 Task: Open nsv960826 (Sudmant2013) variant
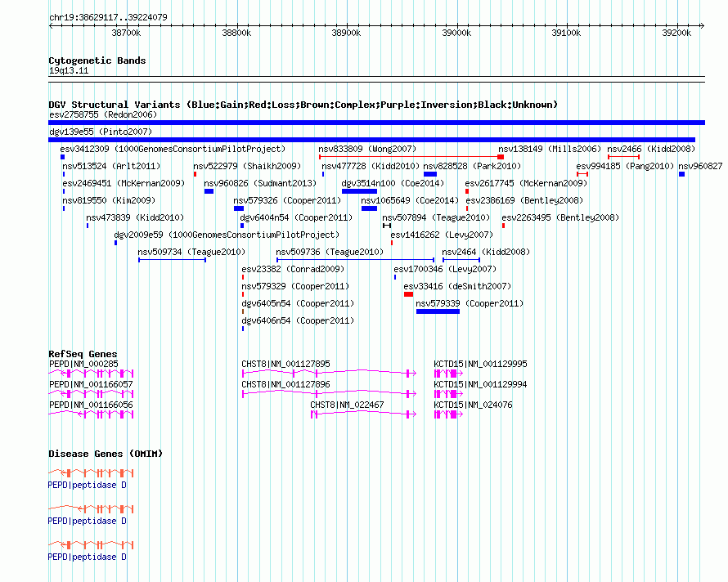point(260,183)
